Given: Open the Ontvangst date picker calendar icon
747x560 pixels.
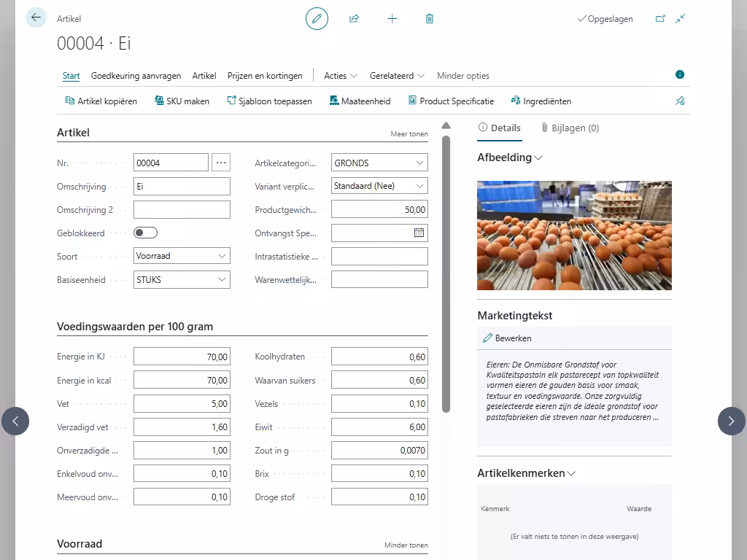Looking at the screenshot, I should (419, 233).
